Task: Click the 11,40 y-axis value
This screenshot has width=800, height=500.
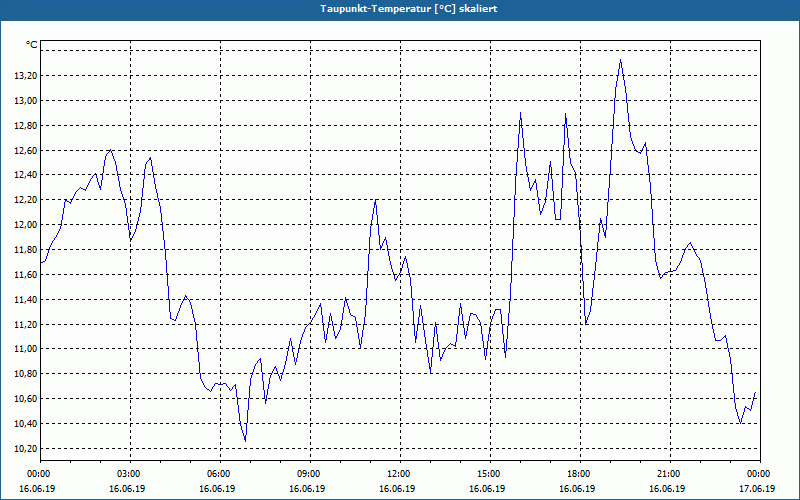Action: tap(26, 299)
